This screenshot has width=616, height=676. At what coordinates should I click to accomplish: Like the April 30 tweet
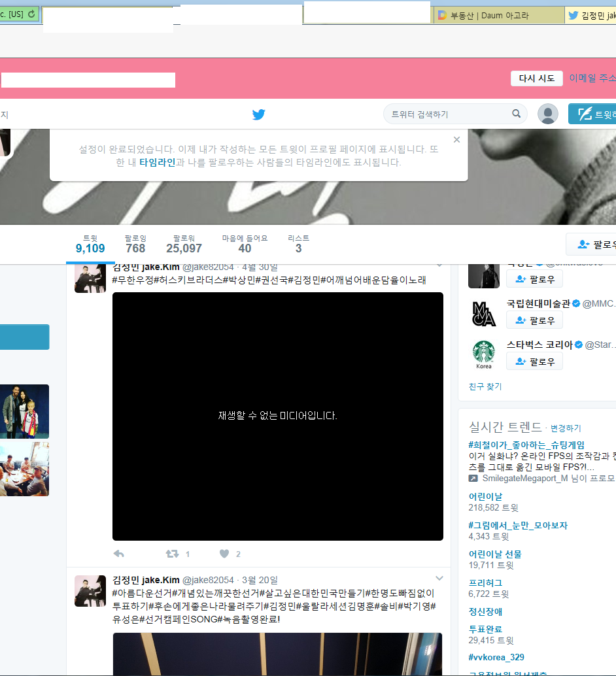(x=224, y=554)
